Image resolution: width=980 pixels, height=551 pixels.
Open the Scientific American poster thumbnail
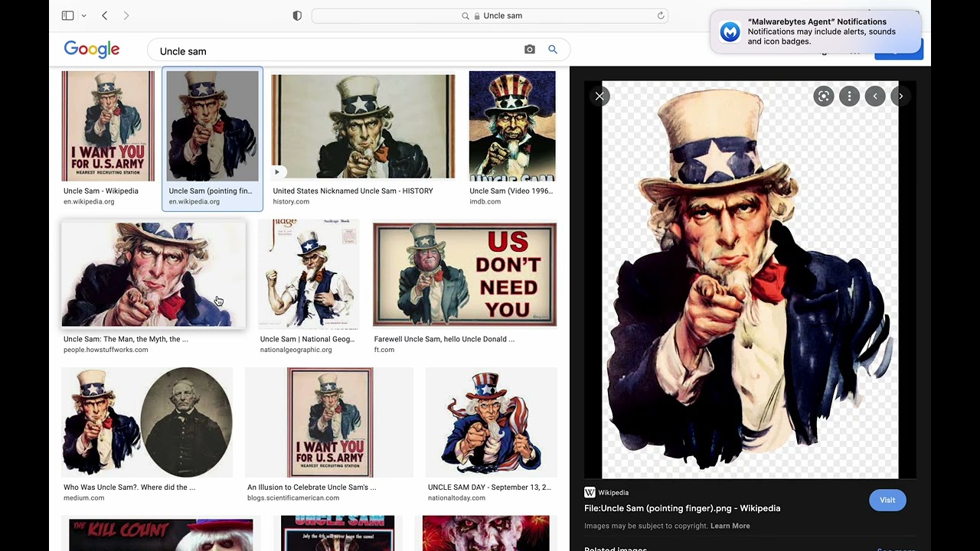[x=330, y=422]
